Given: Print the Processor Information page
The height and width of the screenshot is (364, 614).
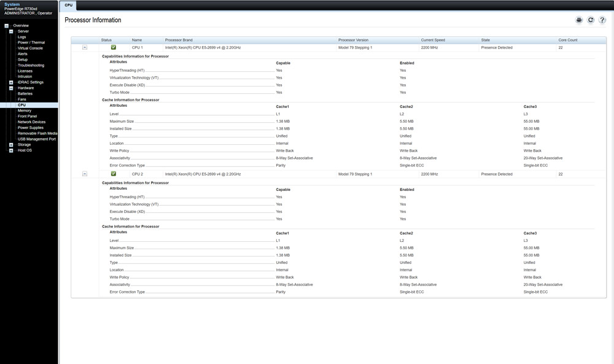Looking at the screenshot, I should 578,20.
